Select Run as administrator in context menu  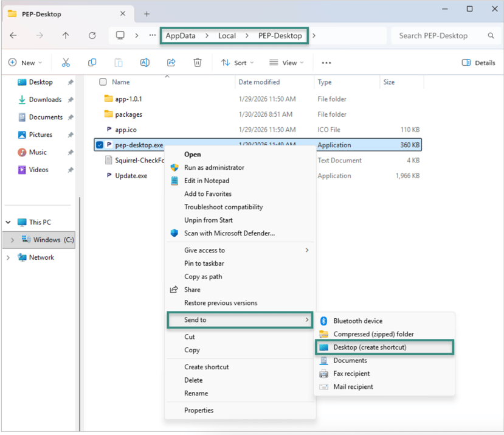pos(214,167)
